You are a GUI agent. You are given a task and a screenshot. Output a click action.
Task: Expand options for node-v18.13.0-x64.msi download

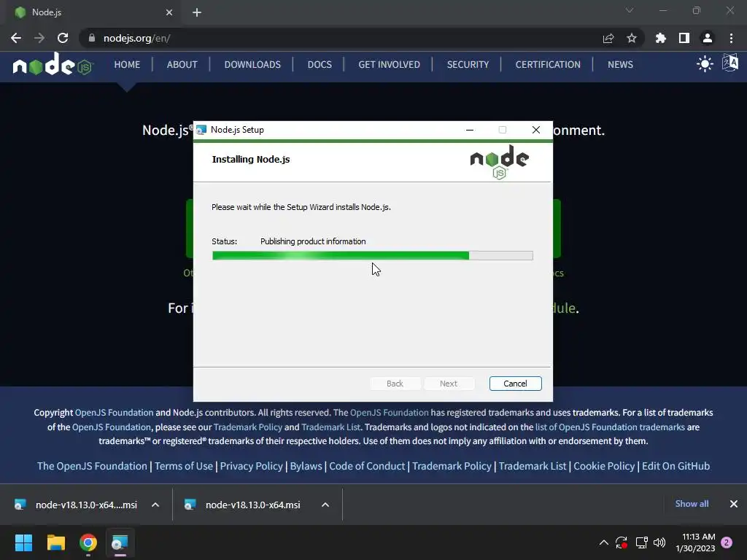click(325, 505)
